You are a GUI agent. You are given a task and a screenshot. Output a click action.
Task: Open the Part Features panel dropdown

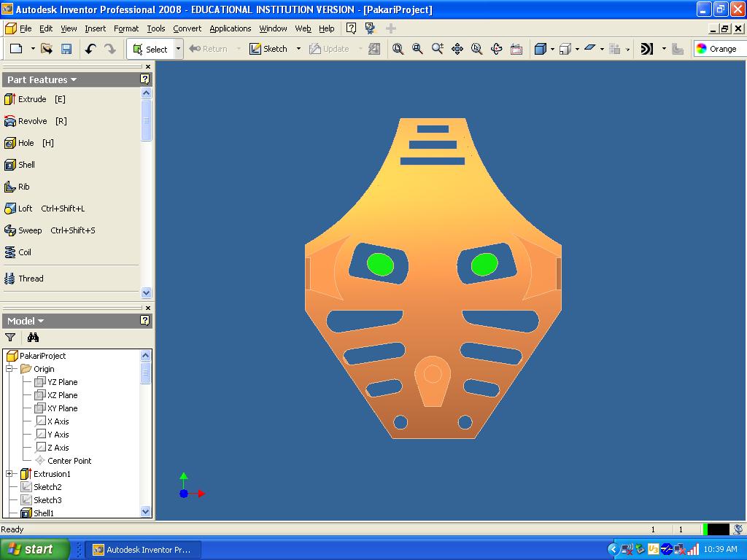(x=42, y=79)
